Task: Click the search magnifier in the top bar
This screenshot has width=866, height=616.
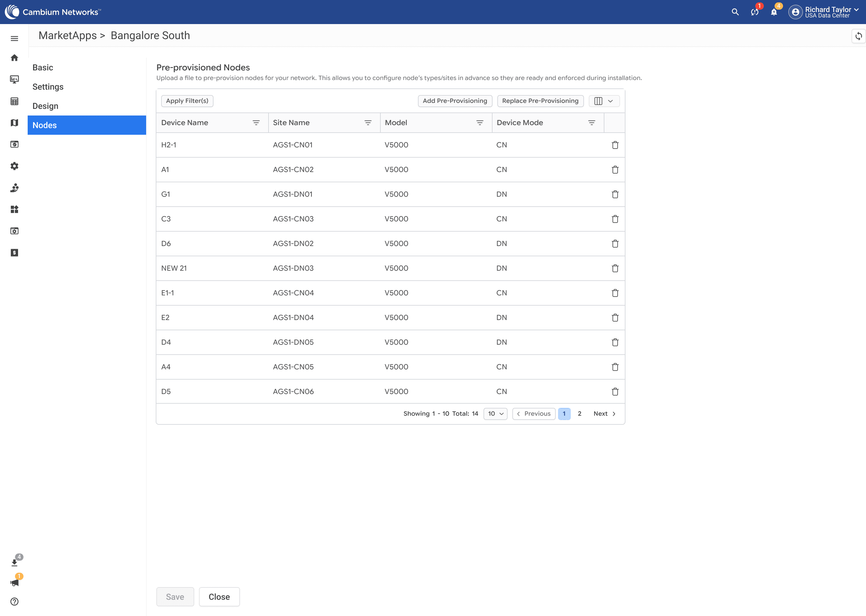Action: (735, 12)
